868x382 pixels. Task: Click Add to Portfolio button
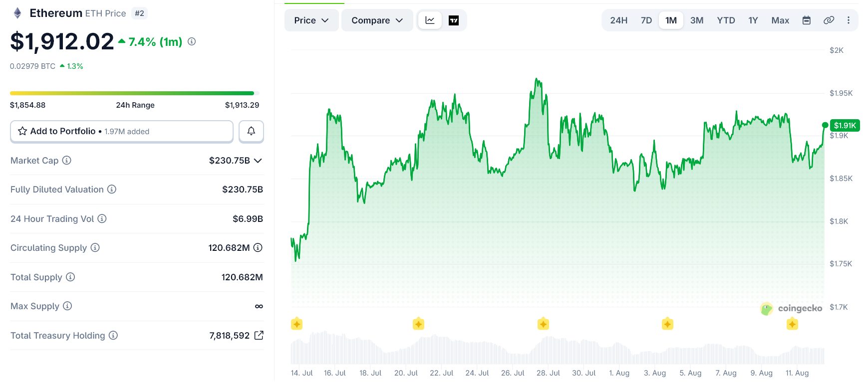122,131
